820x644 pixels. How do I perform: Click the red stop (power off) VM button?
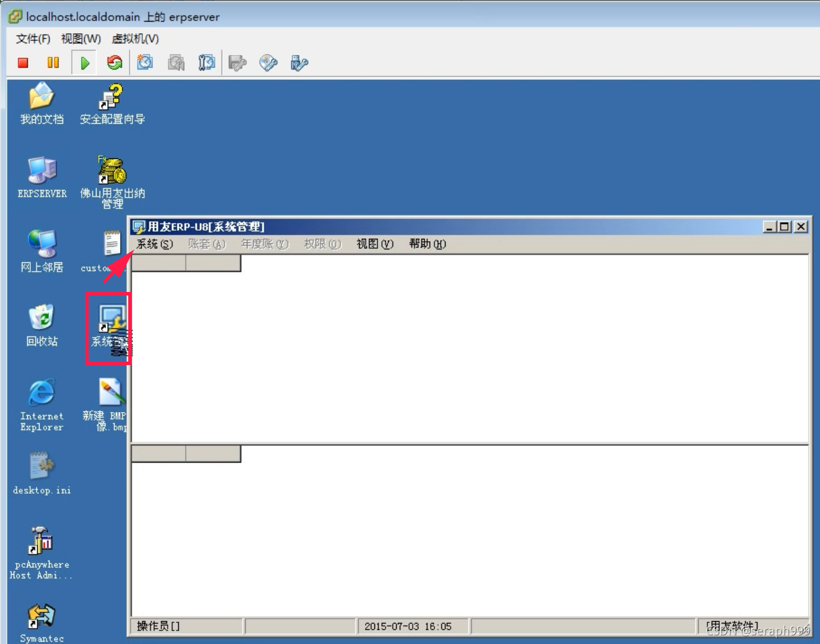(23, 62)
